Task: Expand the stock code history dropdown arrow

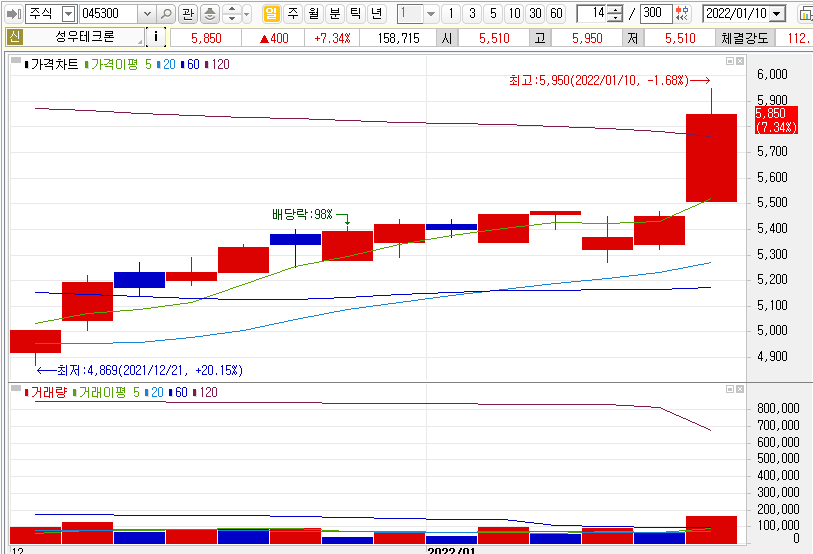Action: [147, 13]
